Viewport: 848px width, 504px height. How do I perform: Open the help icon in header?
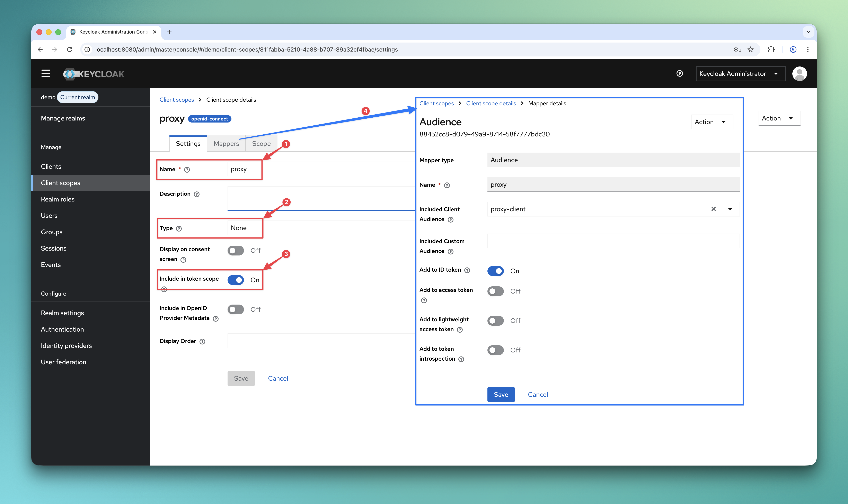680,73
